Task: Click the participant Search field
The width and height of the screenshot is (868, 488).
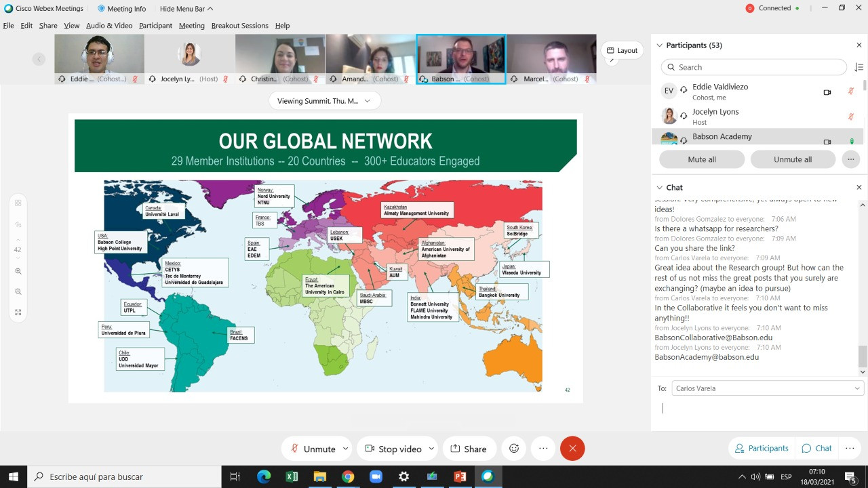Action: pyautogui.click(x=753, y=67)
